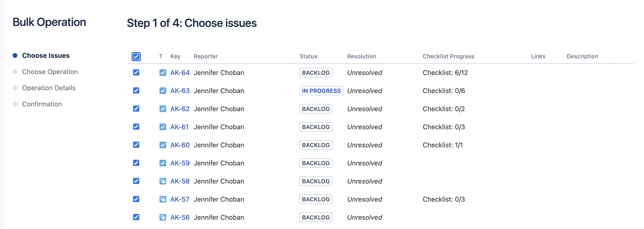Go to the Choose Operation step
644x229 pixels.
coord(50,72)
